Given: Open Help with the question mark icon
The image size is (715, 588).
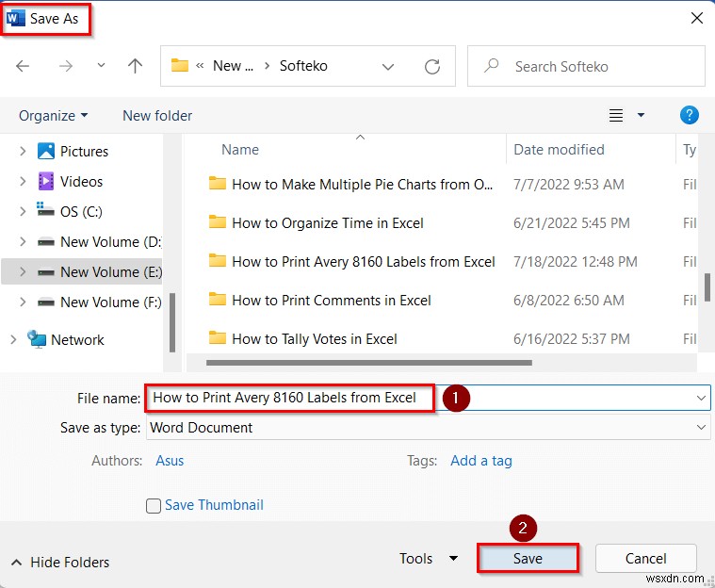Looking at the screenshot, I should pos(689,115).
